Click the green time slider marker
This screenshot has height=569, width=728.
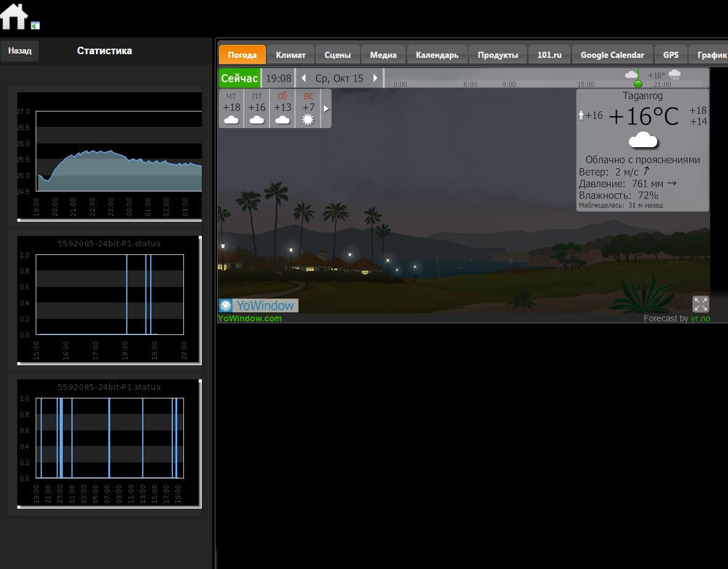pyautogui.click(x=638, y=83)
